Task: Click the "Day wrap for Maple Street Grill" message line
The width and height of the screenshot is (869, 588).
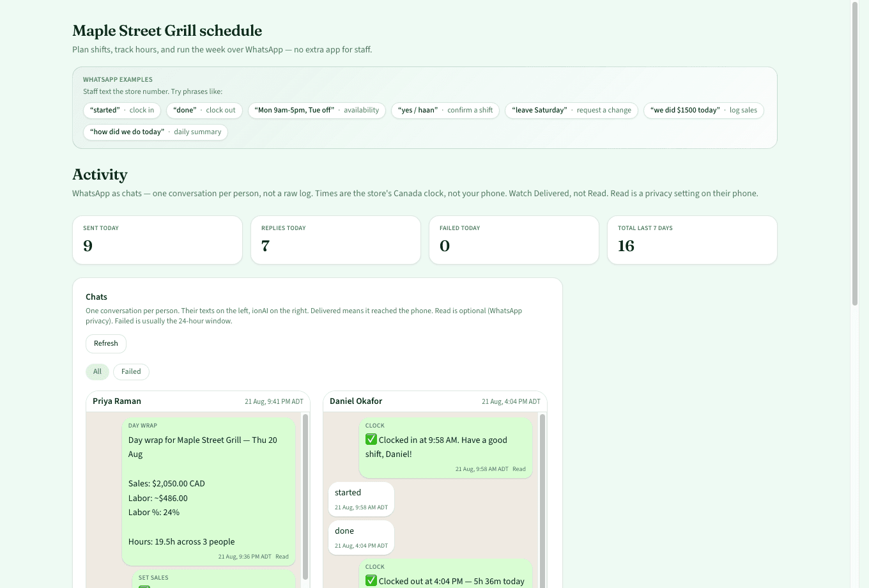Action: pyautogui.click(x=203, y=447)
